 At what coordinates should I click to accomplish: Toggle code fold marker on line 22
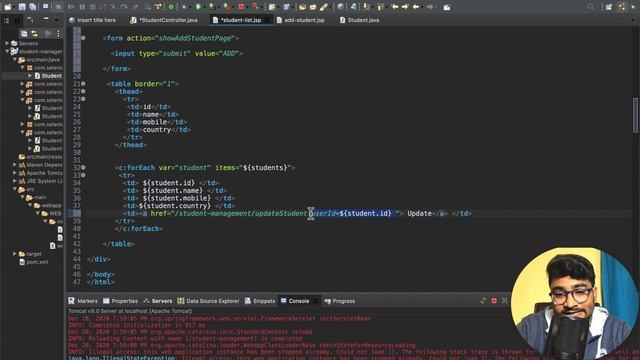point(83,91)
